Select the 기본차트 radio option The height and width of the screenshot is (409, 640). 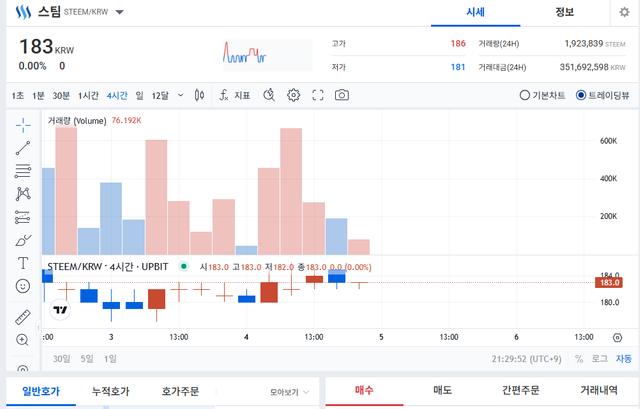(542, 95)
